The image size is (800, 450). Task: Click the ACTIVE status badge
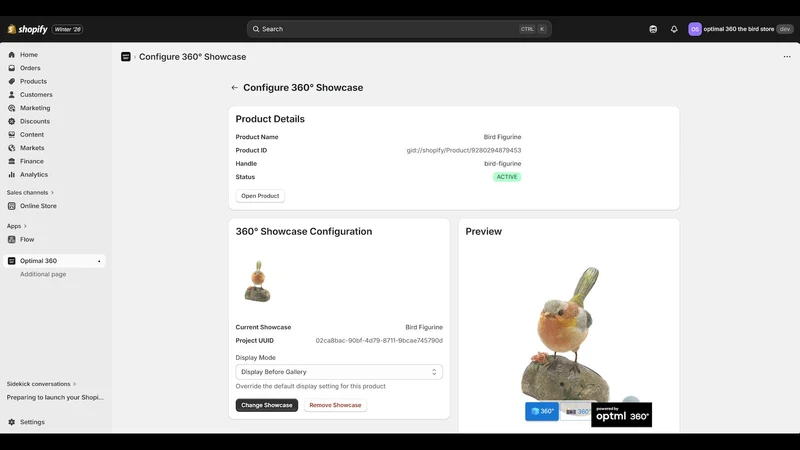point(507,177)
